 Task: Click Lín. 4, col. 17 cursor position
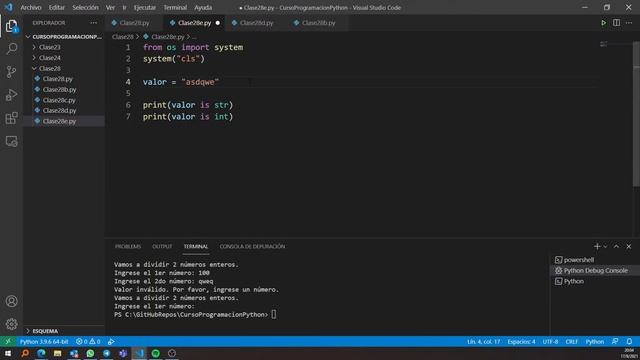(x=483, y=342)
